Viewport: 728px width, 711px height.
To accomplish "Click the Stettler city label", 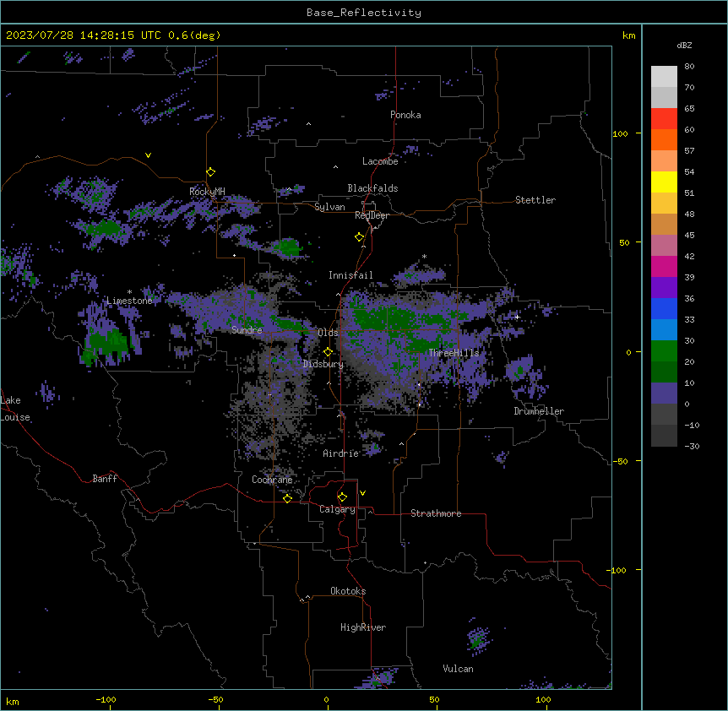I will point(535,200).
